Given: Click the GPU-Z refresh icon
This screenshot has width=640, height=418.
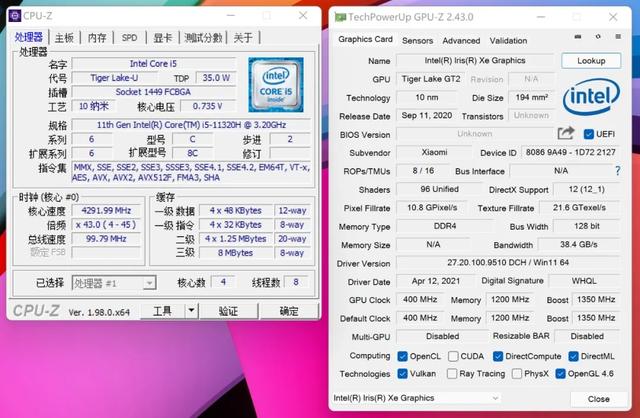Looking at the screenshot, I should coord(598,40).
